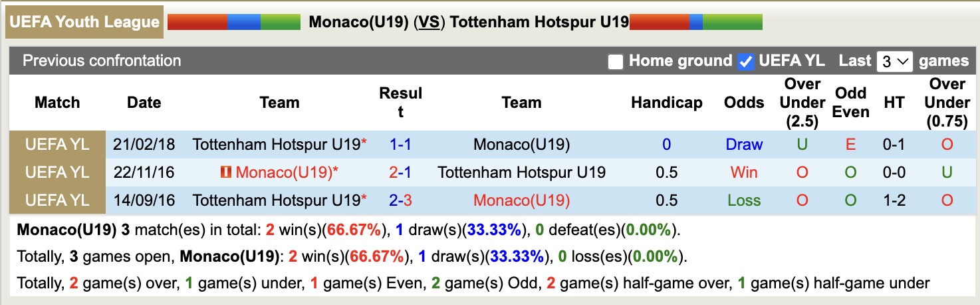Select the Previous confrontation header
980x305 pixels.
point(102,61)
